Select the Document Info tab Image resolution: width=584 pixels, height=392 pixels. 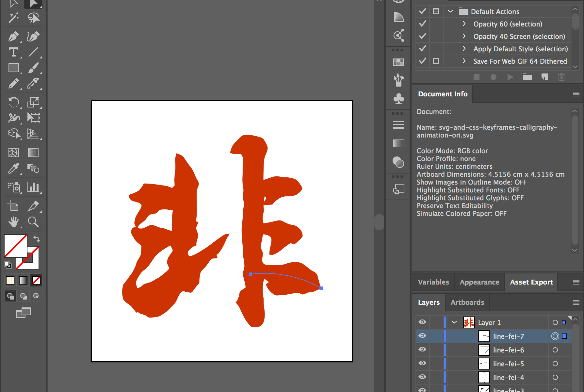coord(443,94)
